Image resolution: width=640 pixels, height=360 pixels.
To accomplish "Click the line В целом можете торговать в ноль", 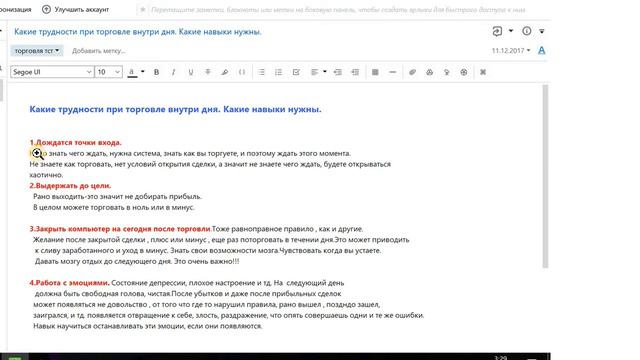I will (x=114, y=207).
